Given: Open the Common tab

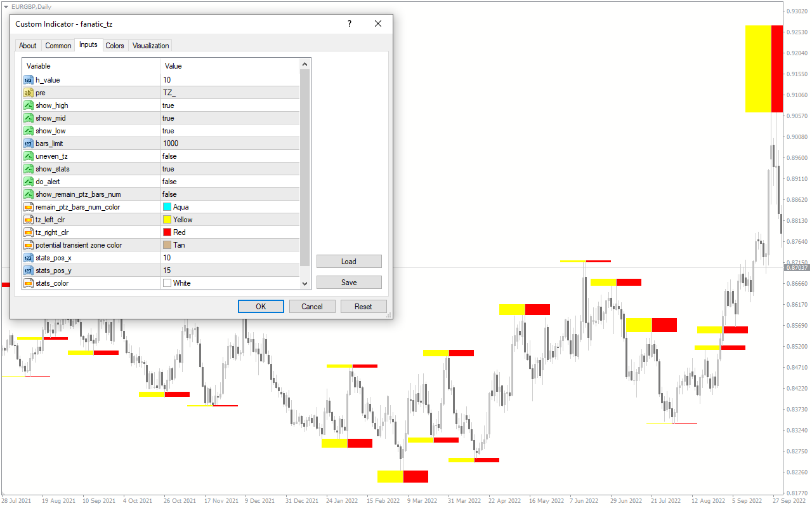Looking at the screenshot, I should [58, 46].
